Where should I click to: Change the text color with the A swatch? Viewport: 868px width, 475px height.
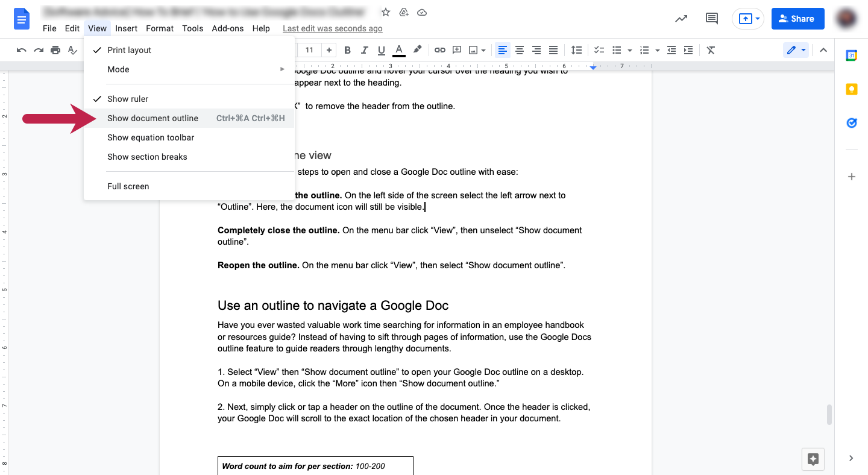(x=398, y=50)
